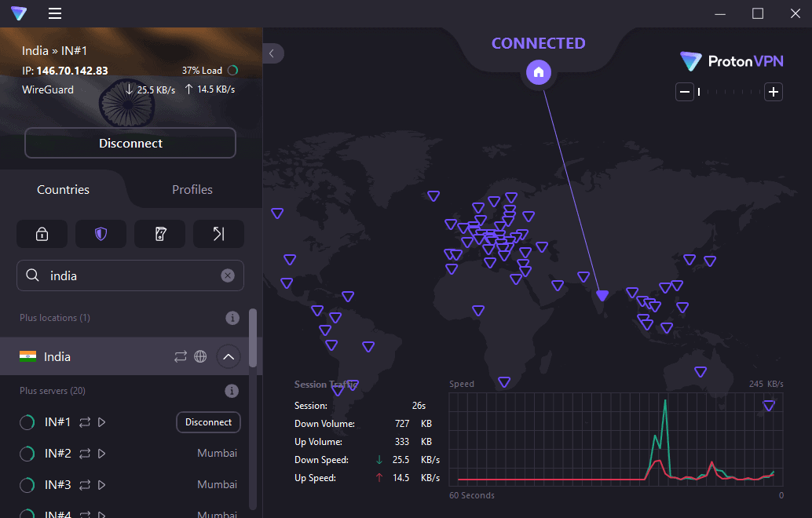
Task: Click the P2P arrows icon on IN#2
Action: [85, 454]
